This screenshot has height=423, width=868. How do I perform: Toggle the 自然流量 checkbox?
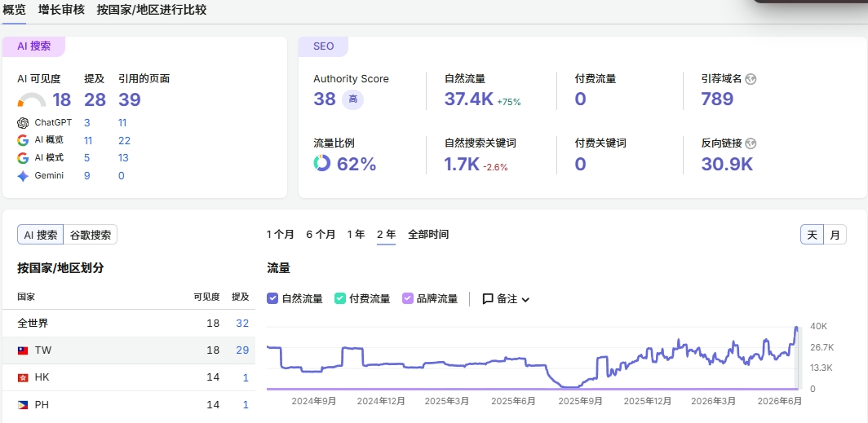point(272,298)
